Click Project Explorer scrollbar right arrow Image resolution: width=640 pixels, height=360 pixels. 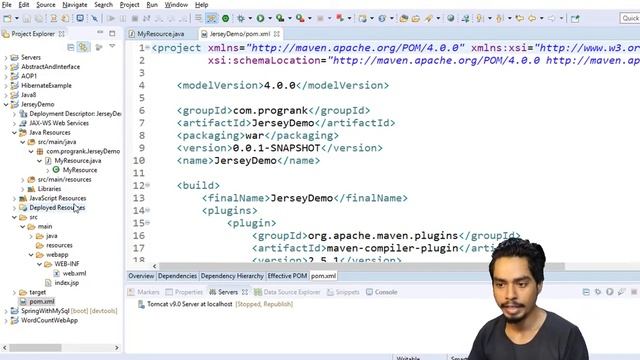click(x=117, y=348)
